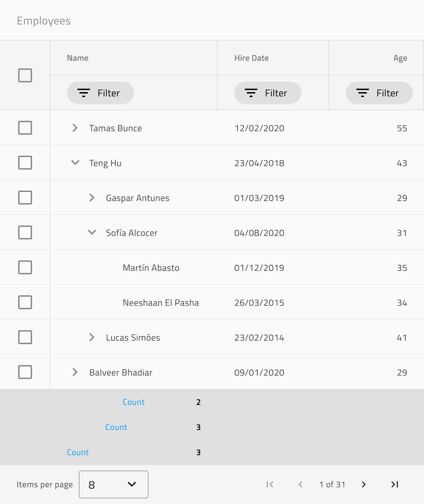The width and height of the screenshot is (424, 504).
Task: Click the filter icon in the Age column
Action: (363, 93)
